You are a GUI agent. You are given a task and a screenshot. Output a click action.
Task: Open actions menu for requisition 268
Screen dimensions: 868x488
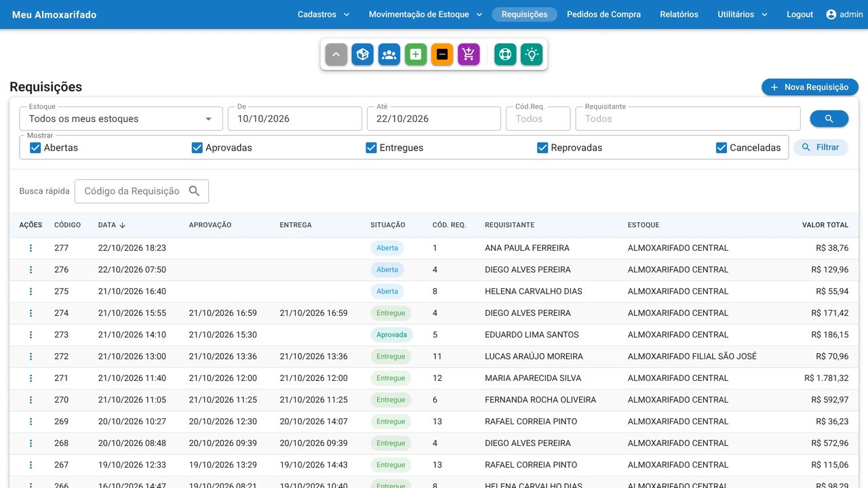tap(31, 443)
